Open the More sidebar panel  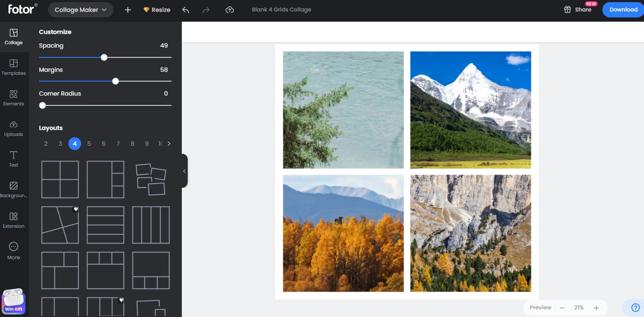click(14, 250)
